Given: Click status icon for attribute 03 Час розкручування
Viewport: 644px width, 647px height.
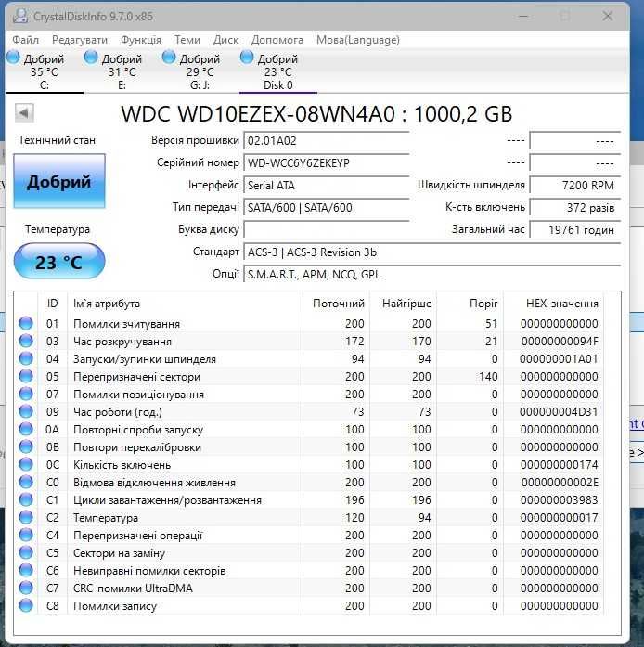Looking at the screenshot, I should pos(26,341).
